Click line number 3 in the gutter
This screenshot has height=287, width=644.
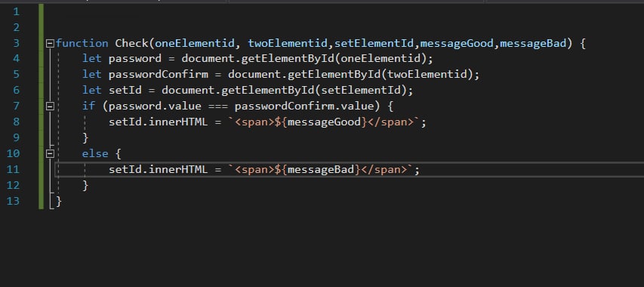click(x=17, y=43)
